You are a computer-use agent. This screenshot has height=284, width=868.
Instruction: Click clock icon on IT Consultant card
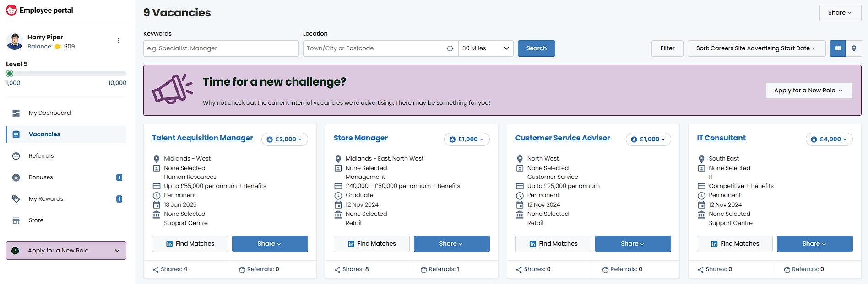[x=701, y=196]
